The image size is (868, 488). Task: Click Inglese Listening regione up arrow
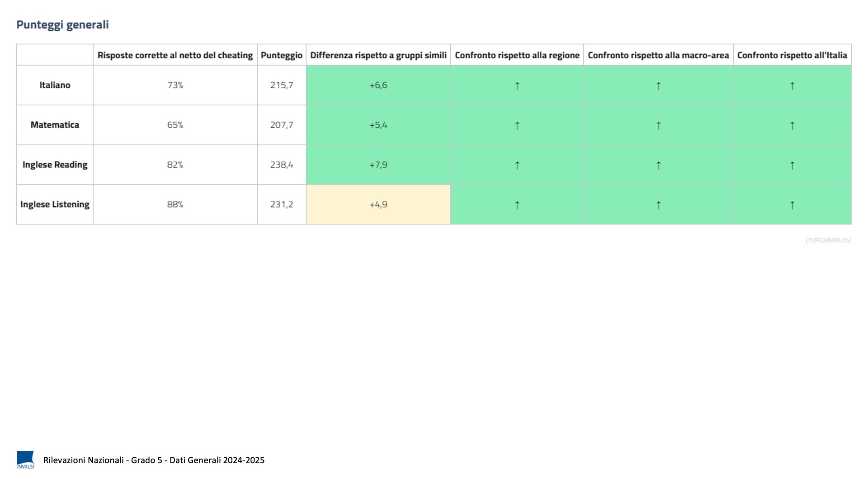pyautogui.click(x=517, y=205)
